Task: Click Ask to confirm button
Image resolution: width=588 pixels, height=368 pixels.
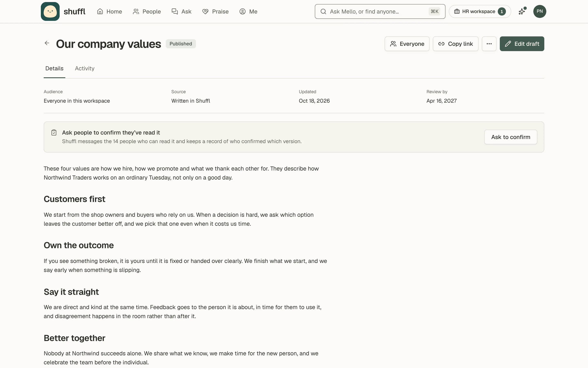Action: point(511,137)
